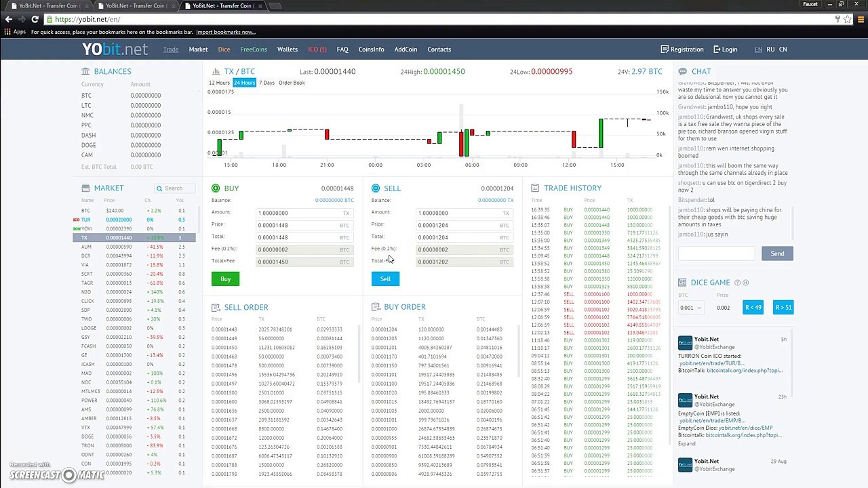
Task: Bet dice on R < 49
Action: coord(753,308)
